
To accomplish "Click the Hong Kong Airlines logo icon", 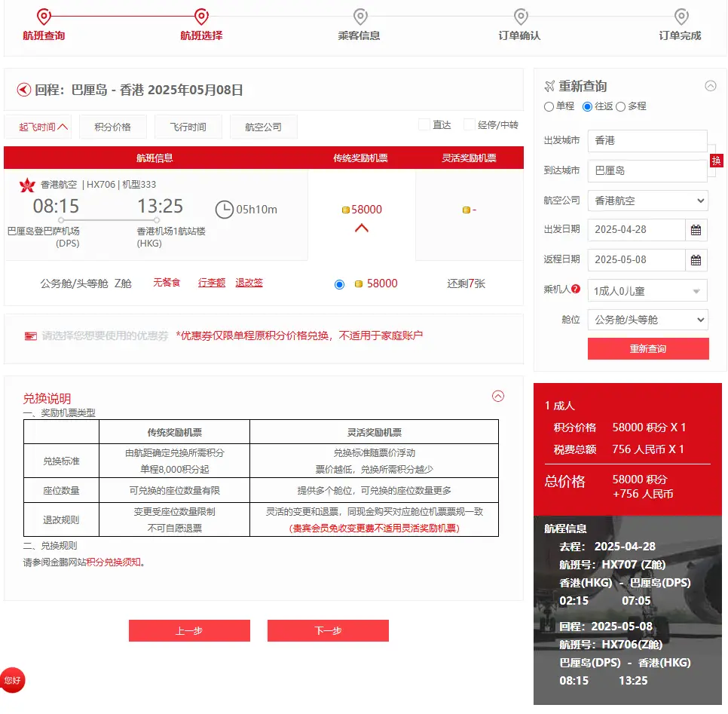I will 27,185.
